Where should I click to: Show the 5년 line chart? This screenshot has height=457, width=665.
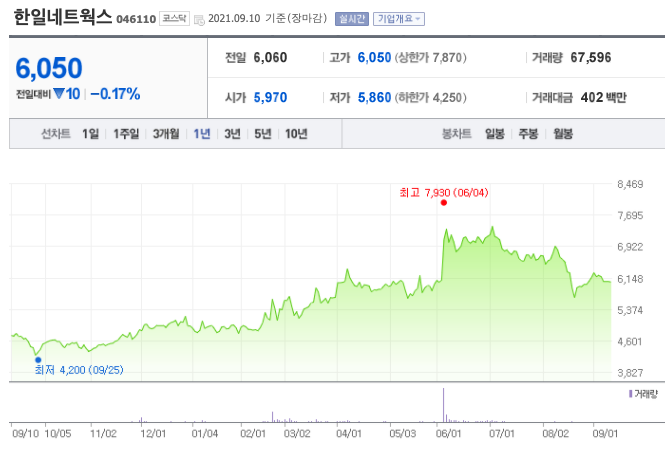(263, 134)
